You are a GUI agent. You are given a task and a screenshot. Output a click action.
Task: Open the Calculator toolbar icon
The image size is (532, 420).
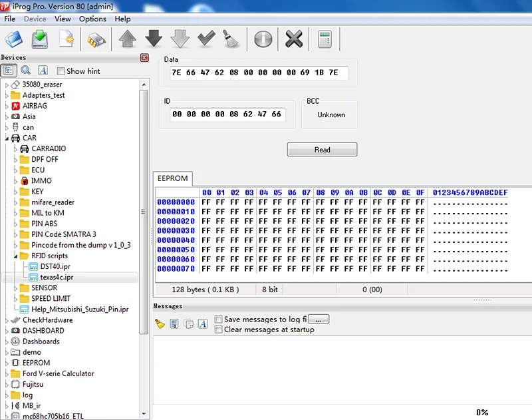[325, 39]
